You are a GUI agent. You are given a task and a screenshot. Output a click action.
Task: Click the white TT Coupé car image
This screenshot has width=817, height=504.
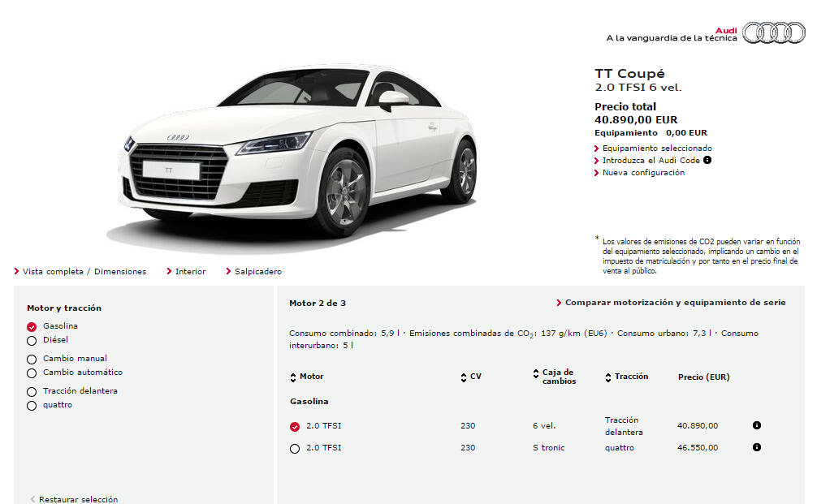pos(297,156)
